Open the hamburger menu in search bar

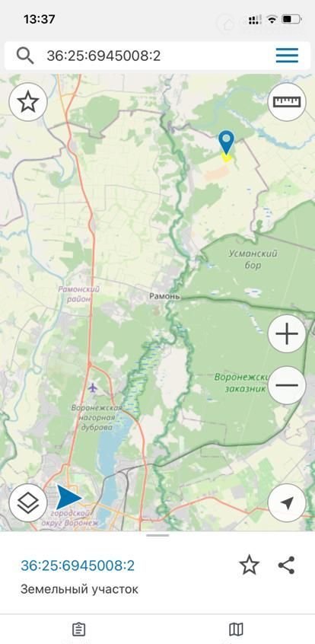287,56
